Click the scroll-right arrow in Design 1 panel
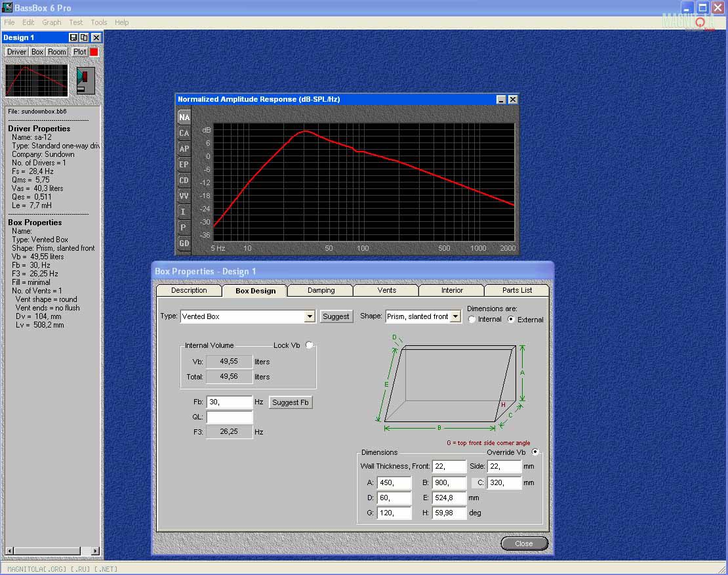 click(95, 551)
